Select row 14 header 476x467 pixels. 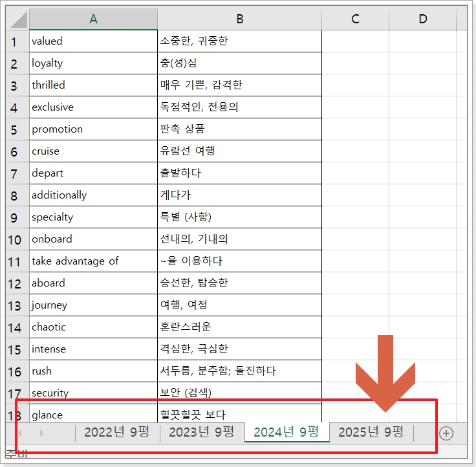pyautogui.click(x=17, y=327)
